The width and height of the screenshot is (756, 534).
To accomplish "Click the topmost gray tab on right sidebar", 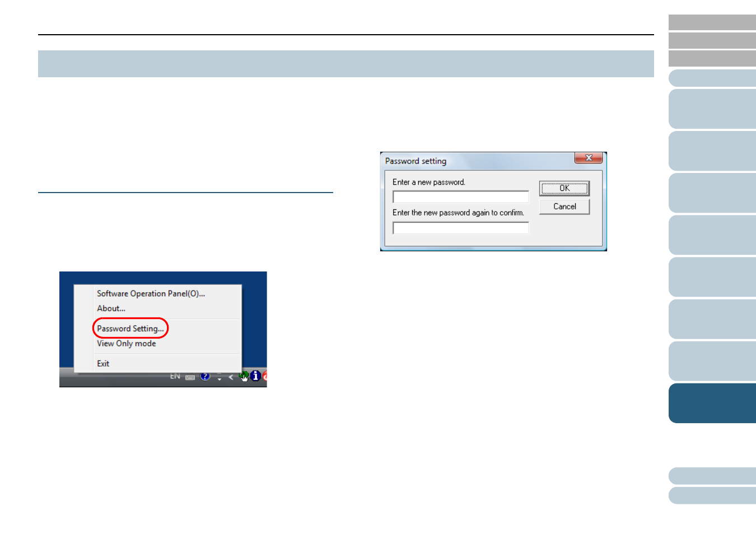I will pos(712,22).
